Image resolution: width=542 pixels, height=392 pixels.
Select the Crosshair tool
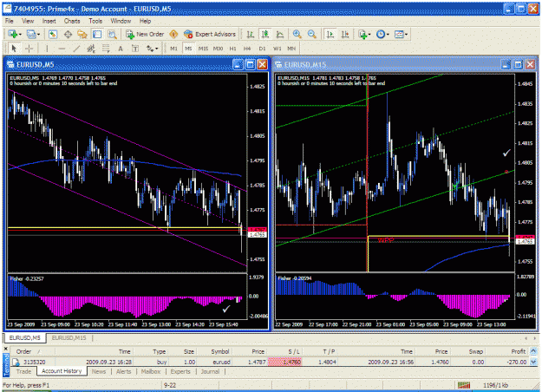[29, 49]
